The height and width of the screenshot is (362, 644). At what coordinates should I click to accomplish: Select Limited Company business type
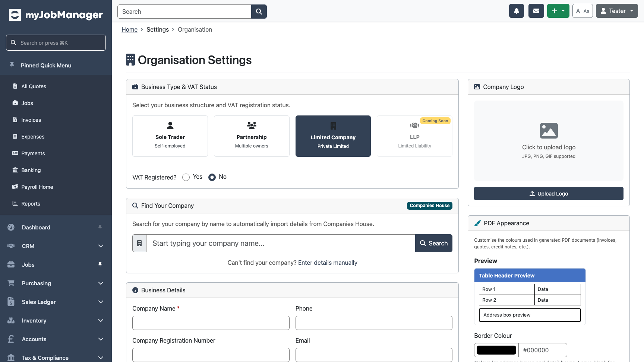click(333, 136)
